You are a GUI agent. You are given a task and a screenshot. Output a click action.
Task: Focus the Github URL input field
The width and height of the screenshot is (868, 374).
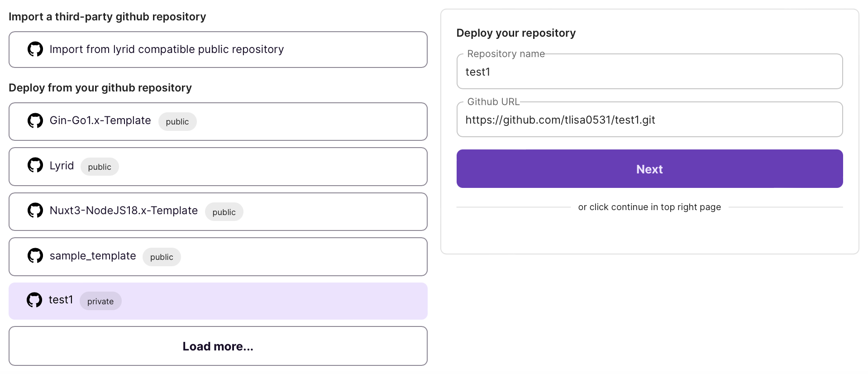pyautogui.click(x=649, y=120)
